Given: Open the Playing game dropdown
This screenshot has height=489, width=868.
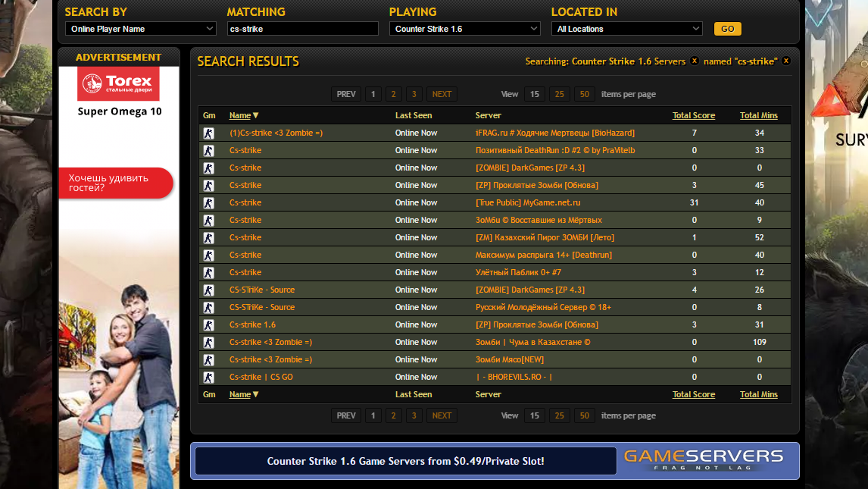Looking at the screenshot, I should point(465,29).
